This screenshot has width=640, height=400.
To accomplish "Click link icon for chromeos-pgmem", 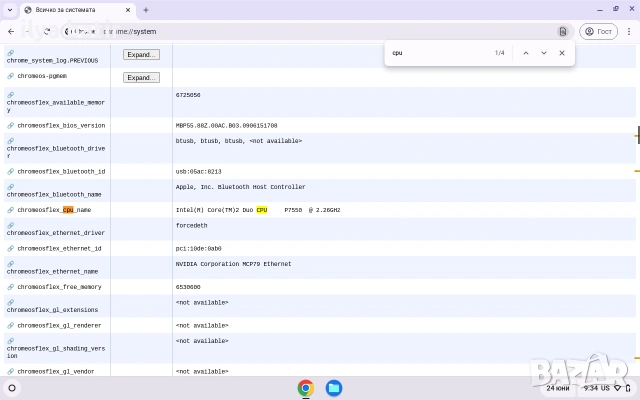I will point(11,76).
